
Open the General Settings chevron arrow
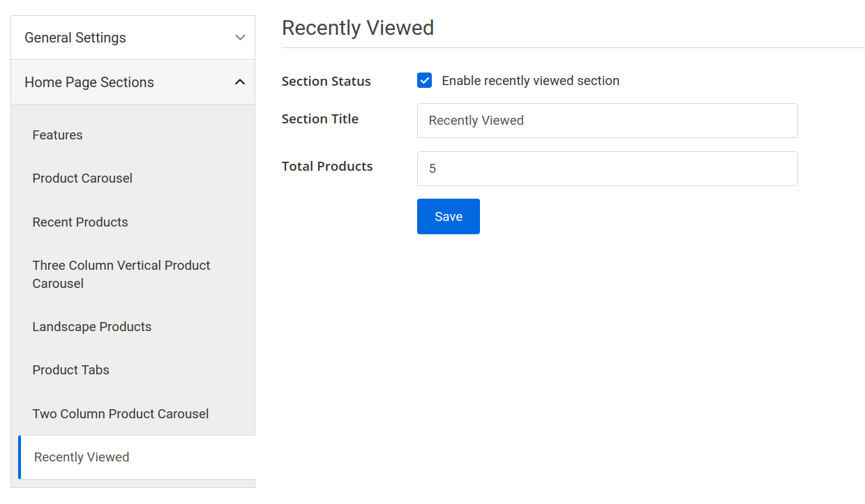coord(240,38)
